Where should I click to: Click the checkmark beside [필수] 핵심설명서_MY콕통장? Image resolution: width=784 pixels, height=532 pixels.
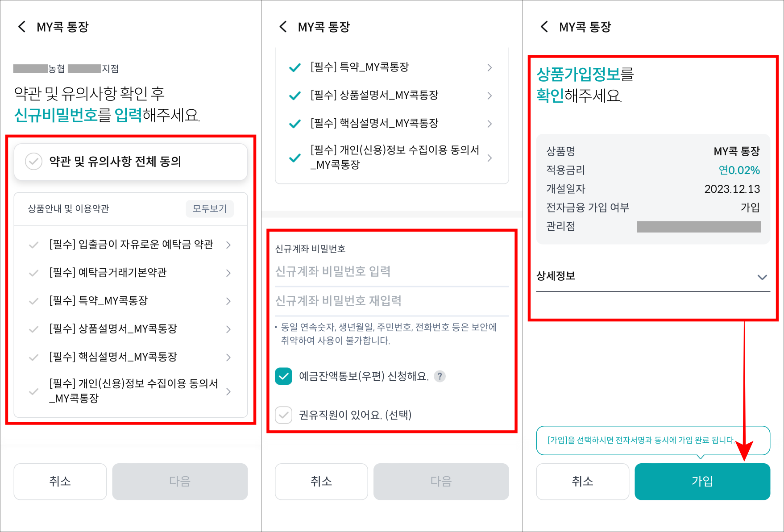pyautogui.click(x=294, y=123)
